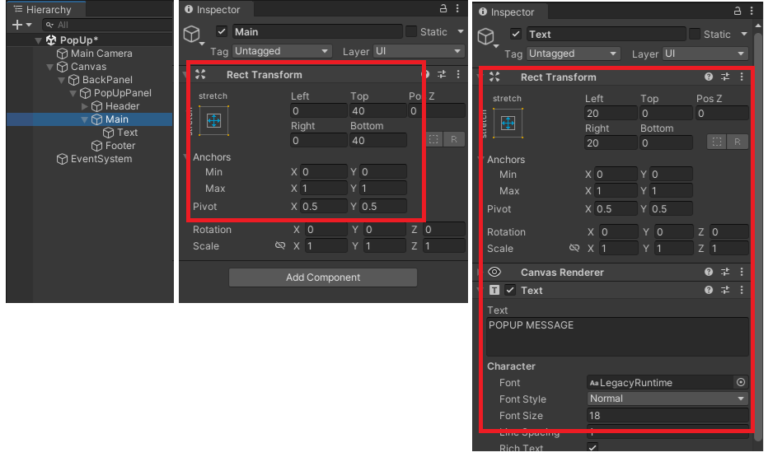Open Text component kebab menu
This screenshot has height=457, width=768.
click(x=741, y=290)
